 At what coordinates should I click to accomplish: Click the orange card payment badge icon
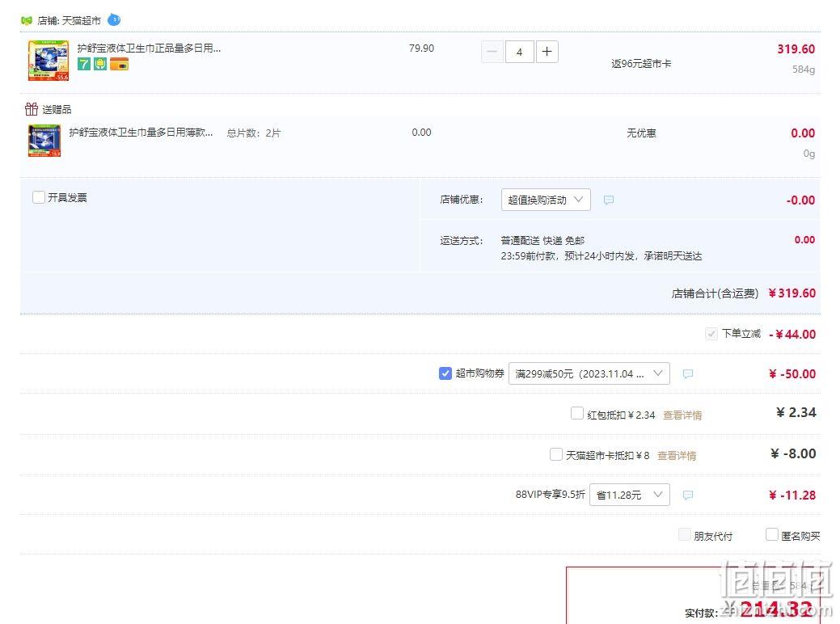(x=120, y=65)
